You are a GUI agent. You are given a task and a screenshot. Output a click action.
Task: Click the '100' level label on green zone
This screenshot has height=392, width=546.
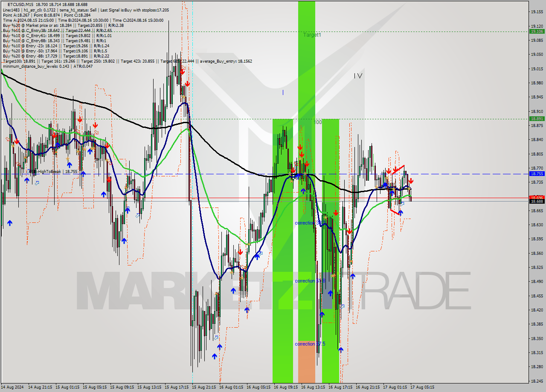point(318,122)
